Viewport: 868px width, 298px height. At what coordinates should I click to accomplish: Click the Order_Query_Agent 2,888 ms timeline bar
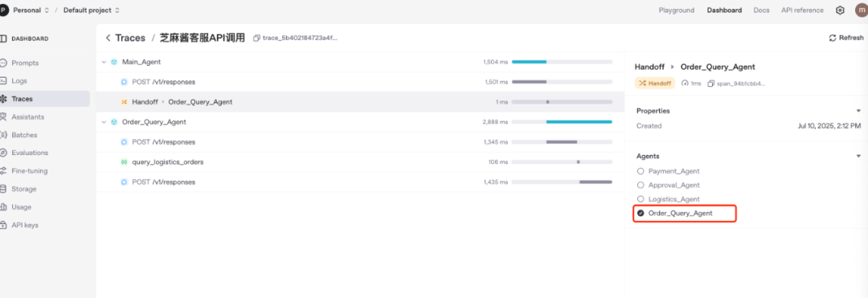[x=579, y=122]
